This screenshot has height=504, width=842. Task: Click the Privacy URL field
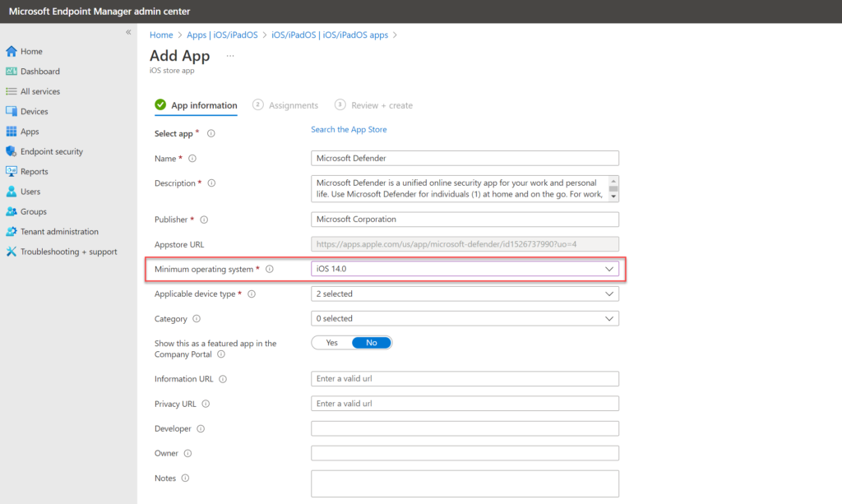coord(465,404)
